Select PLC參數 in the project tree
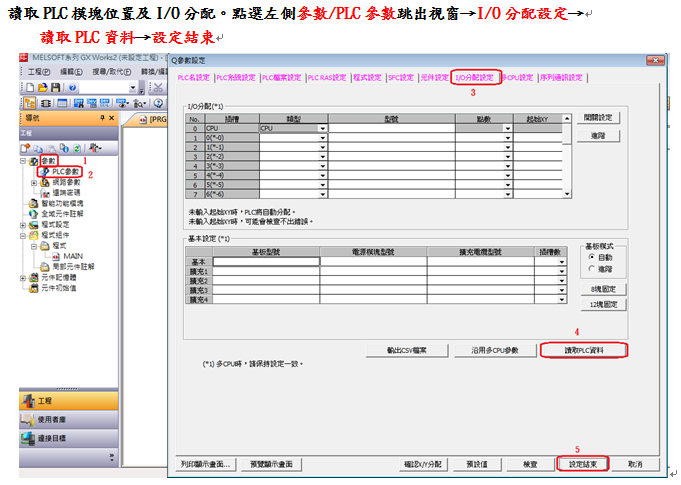The height and width of the screenshot is (485, 681). (x=65, y=172)
